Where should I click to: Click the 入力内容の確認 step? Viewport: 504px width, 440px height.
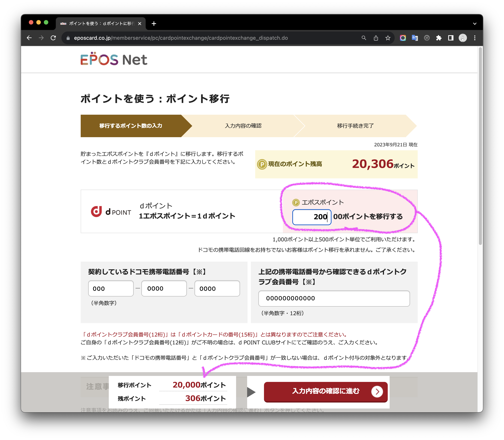(243, 126)
